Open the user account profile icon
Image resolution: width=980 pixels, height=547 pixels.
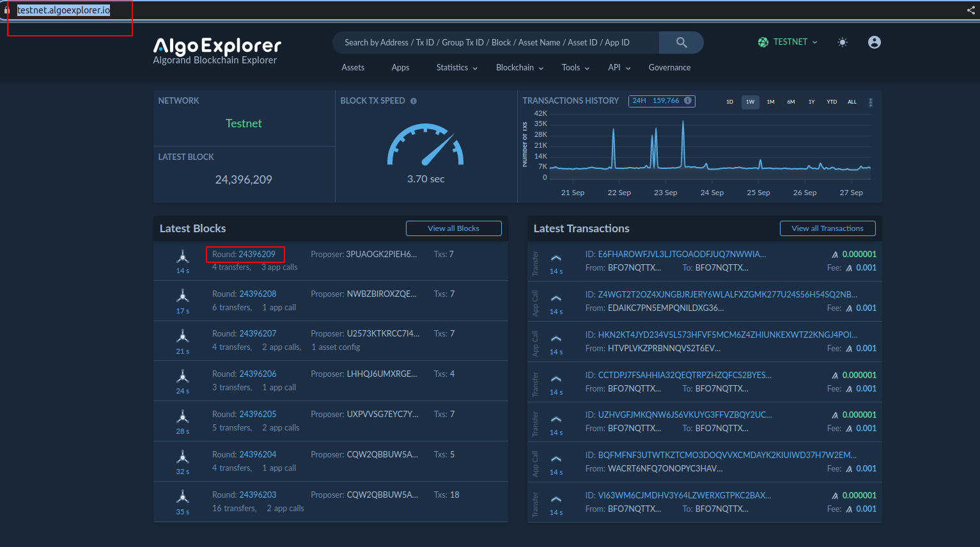[875, 42]
